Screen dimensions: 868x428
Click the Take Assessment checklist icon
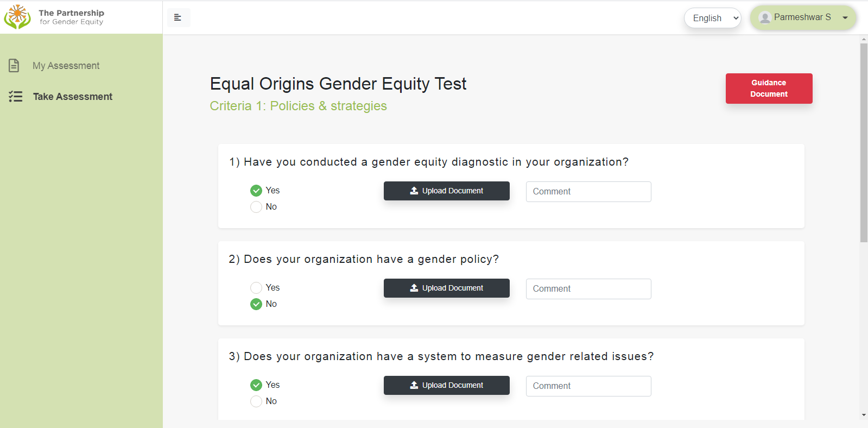15,97
